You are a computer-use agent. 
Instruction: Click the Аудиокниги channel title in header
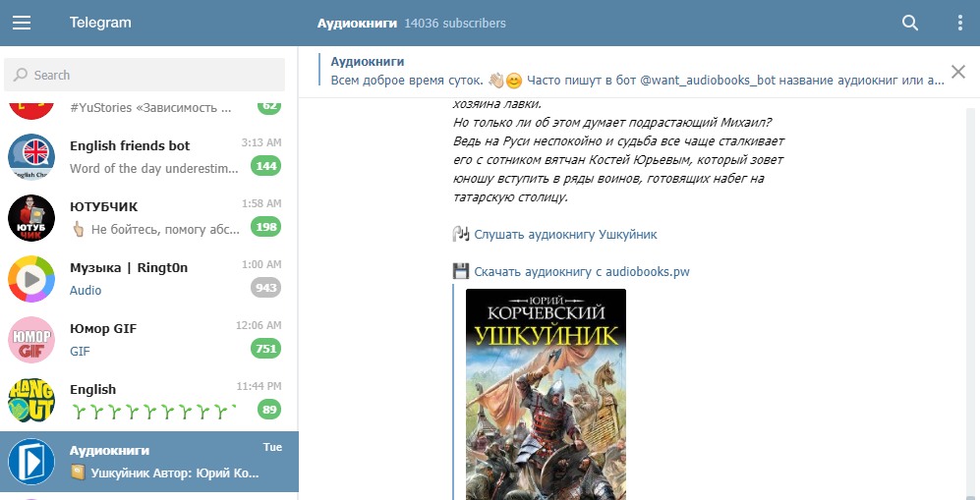[357, 23]
